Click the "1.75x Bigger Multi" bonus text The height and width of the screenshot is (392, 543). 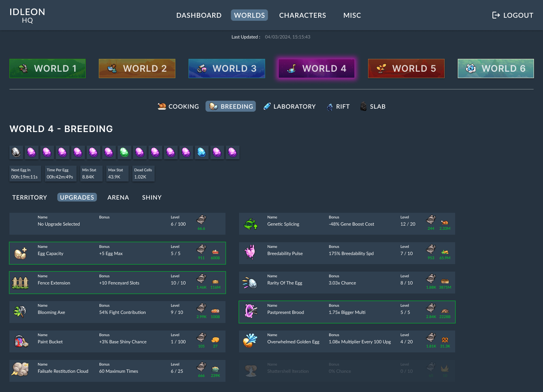tap(347, 312)
